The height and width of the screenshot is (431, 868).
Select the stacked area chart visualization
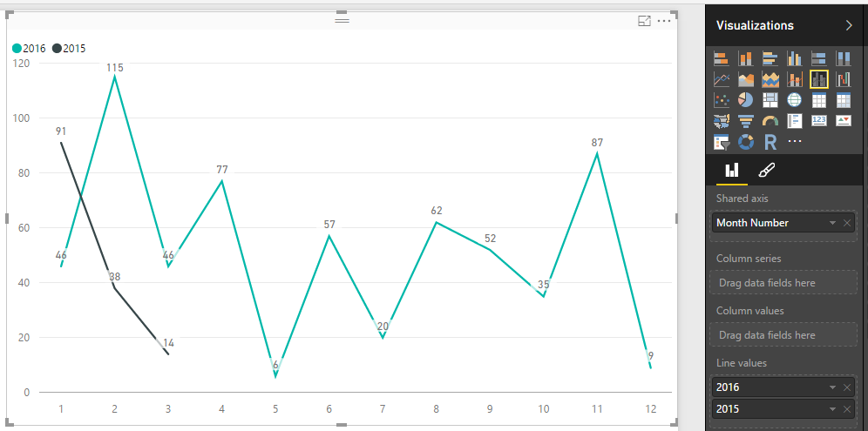[770, 80]
